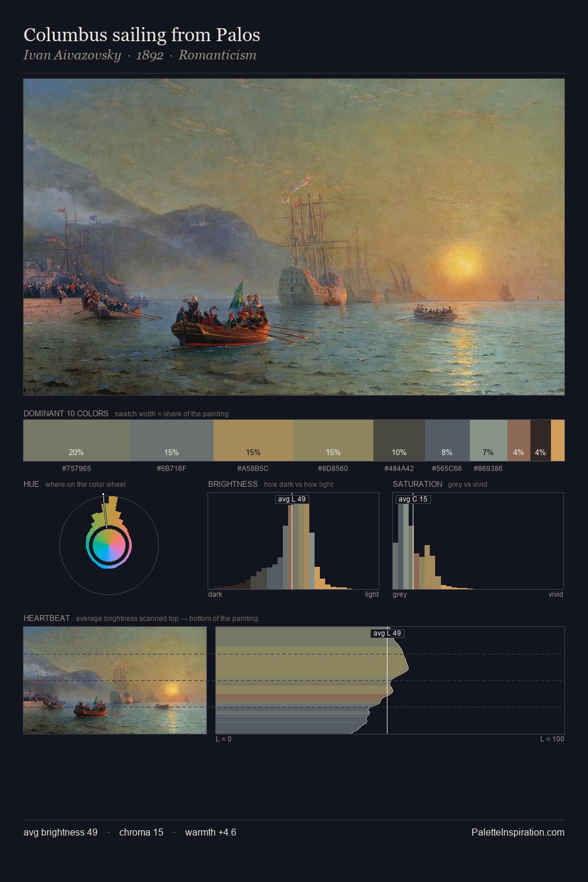Click the 'HEARTBEAT' section heading
The height and width of the screenshot is (882, 588).
pyautogui.click(x=46, y=618)
